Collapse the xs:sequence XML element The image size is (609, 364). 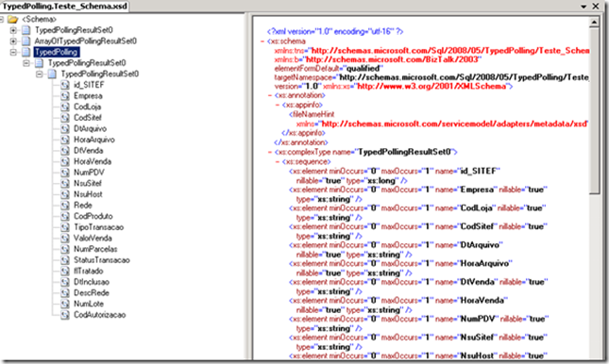[x=278, y=161]
